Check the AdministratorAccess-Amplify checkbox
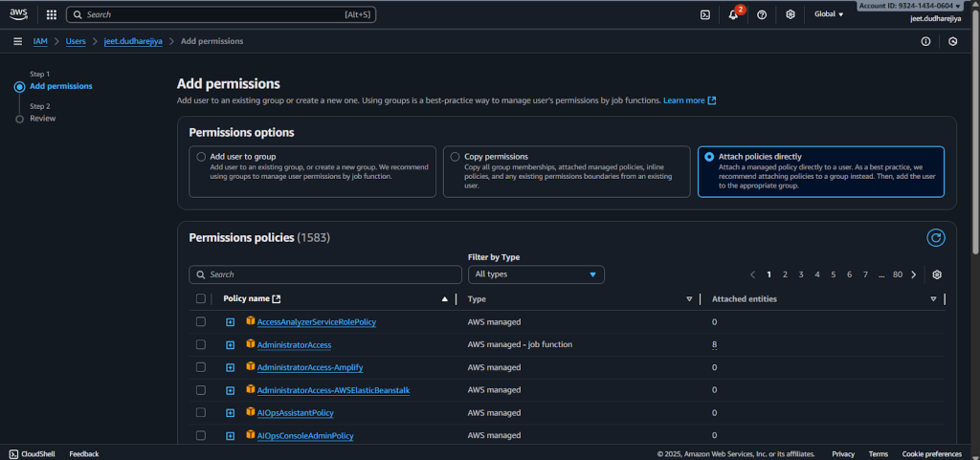The width and height of the screenshot is (980, 460). tap(201, 367)
